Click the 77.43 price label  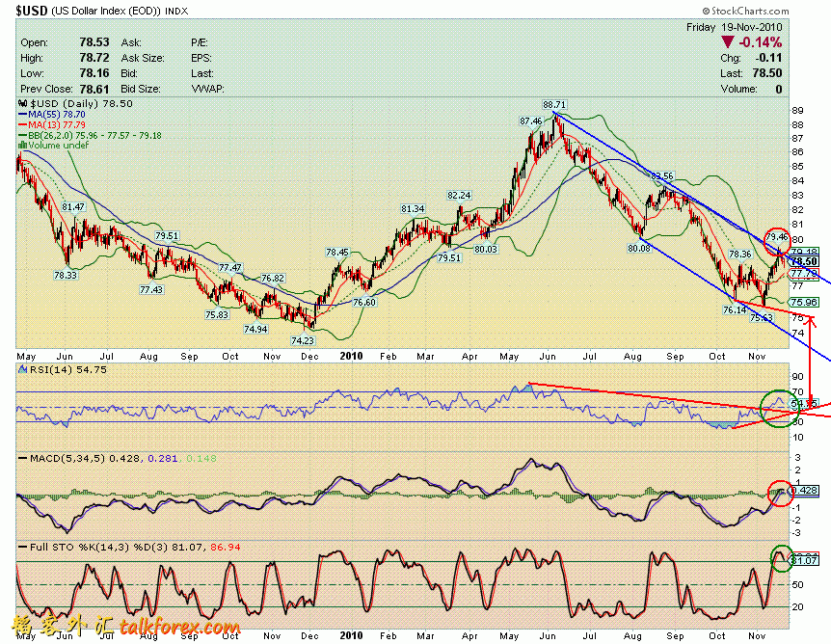(x=151, y=290)
